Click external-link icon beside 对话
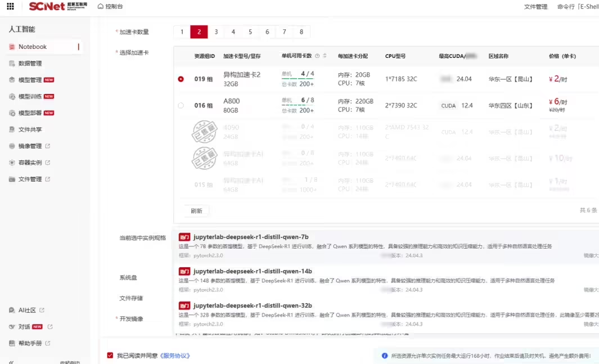The image size is (599, 364). tap(50, 326)
